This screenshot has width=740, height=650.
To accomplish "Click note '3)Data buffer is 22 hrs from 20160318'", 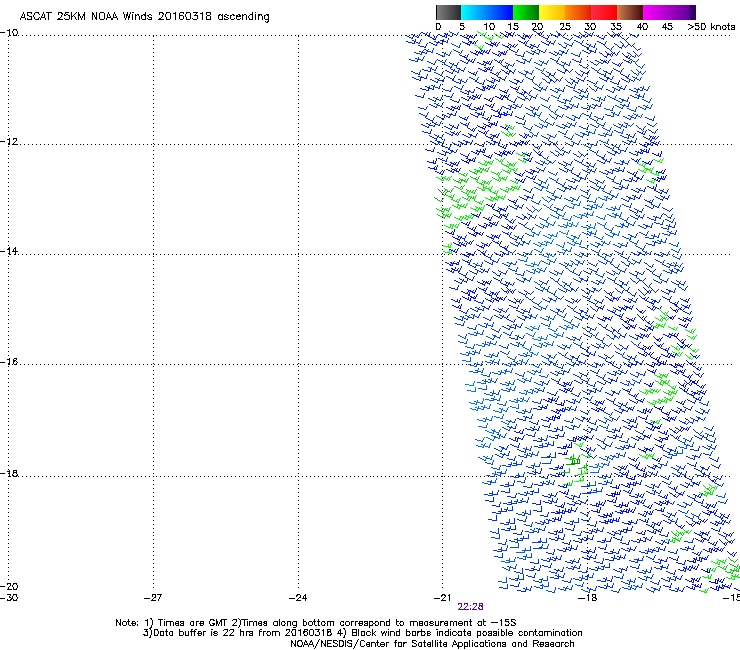I will pyautogui.click(x=238, y=633).
